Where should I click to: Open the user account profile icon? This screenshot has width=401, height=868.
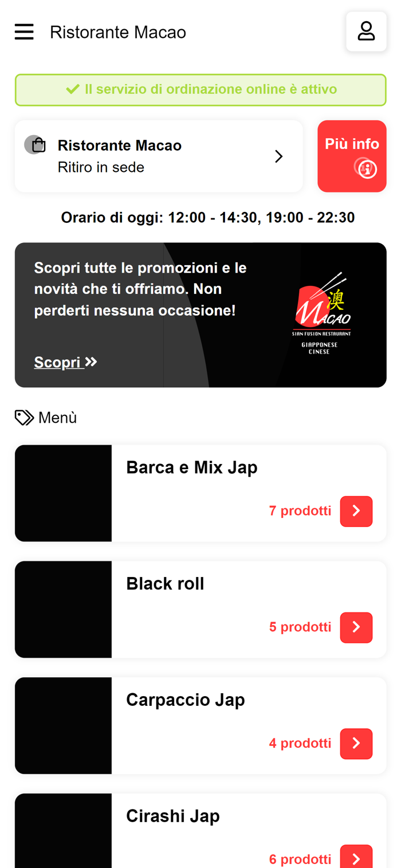tap(366, 32)
